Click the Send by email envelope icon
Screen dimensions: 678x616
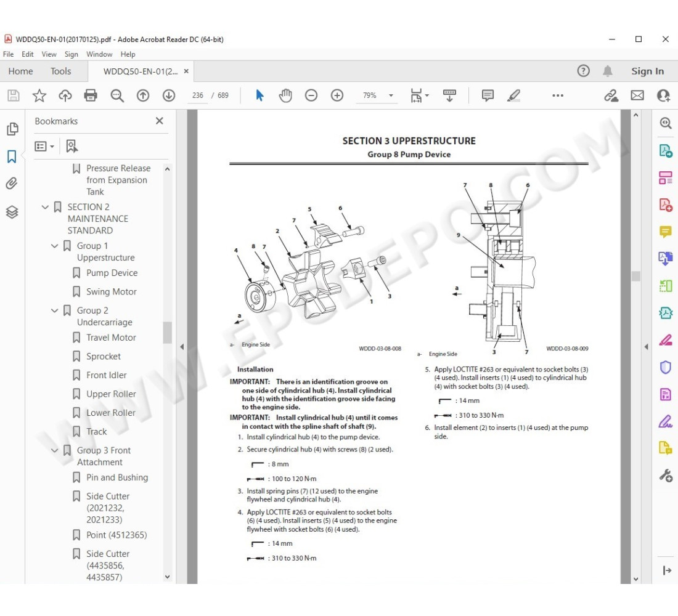coord(637,95)
